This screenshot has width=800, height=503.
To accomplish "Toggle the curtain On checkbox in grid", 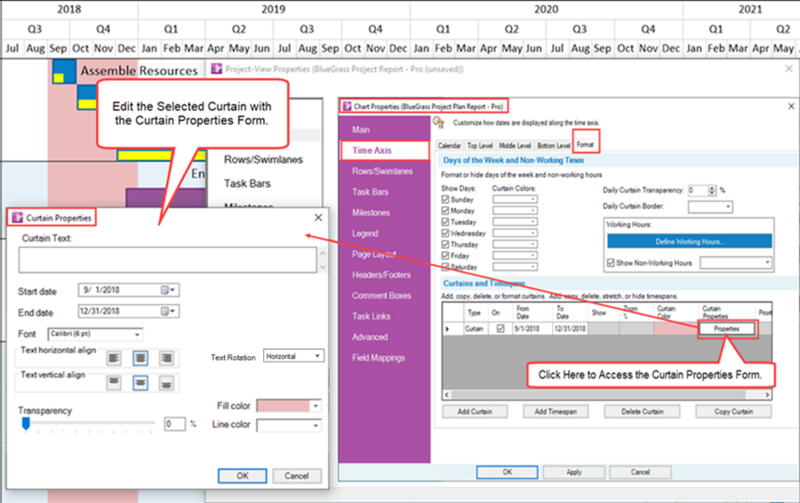I will point(501,329).
